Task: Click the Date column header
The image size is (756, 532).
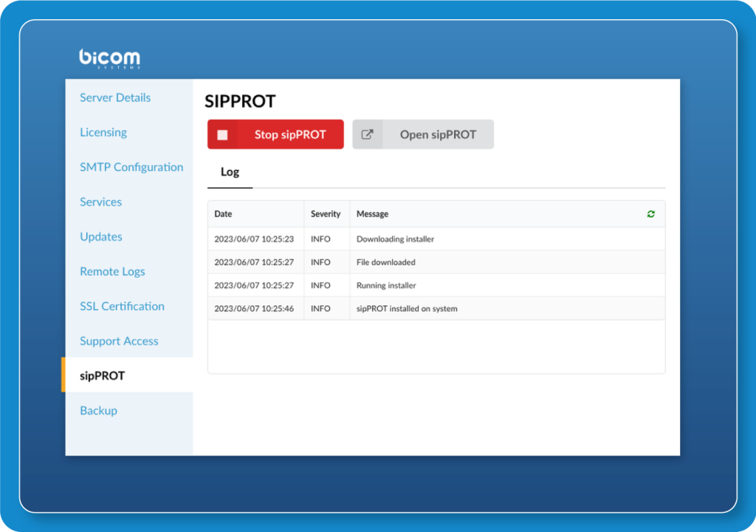Action: (x=223, y=214)
